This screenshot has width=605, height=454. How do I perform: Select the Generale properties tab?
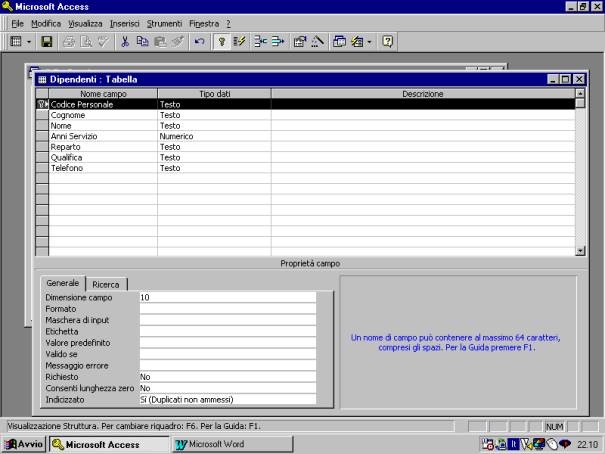tap(63, 283)
